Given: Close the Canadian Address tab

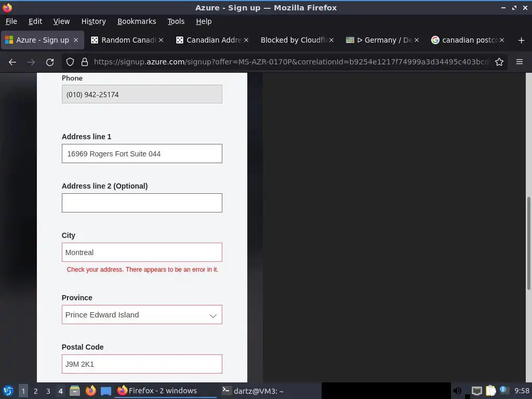Looking at the screenshot, I should coord(246,40).
